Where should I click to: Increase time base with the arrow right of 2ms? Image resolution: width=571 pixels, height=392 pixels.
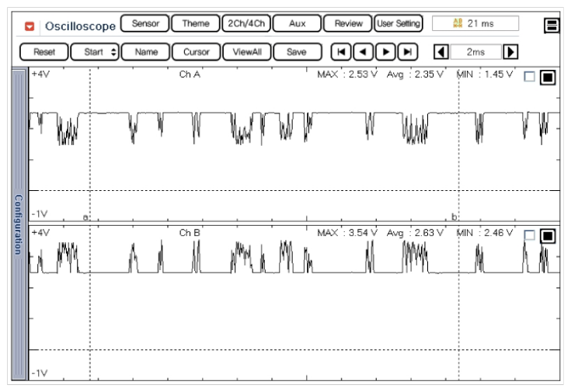click(510, 52)
